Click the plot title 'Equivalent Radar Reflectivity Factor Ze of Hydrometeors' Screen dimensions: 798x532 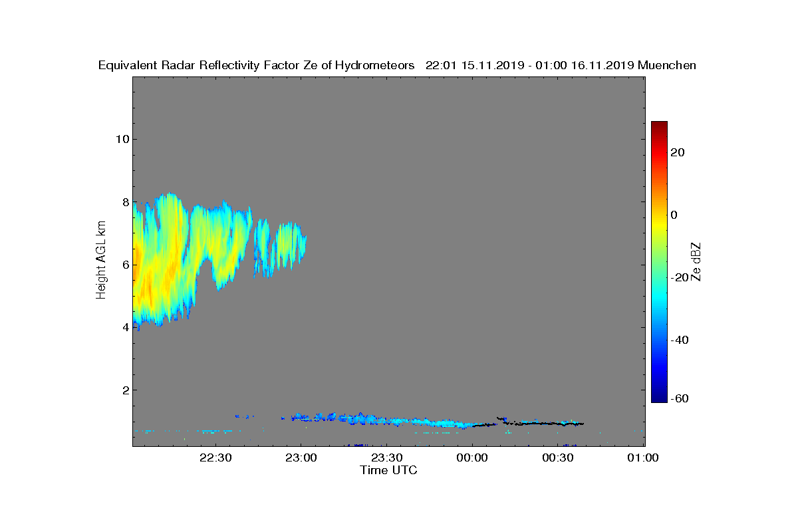pos(257,65)
